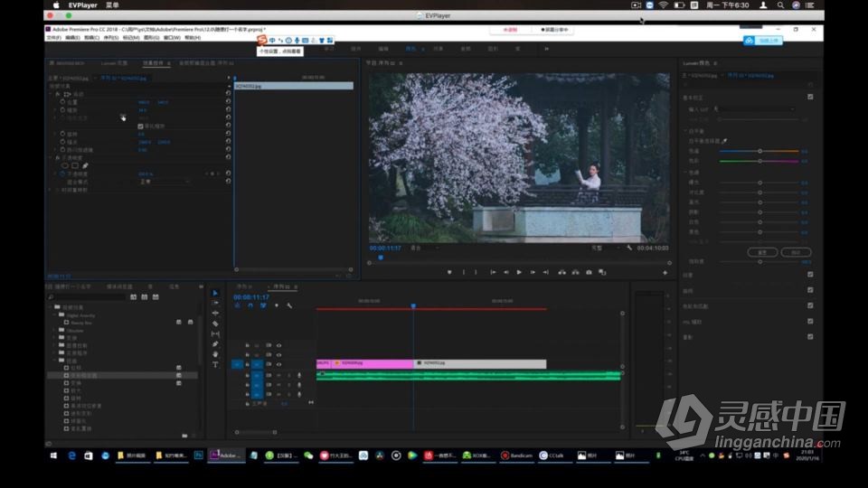Select the Selection tool in tools panel
The image size is (868, 488).
tap(215, 293)
